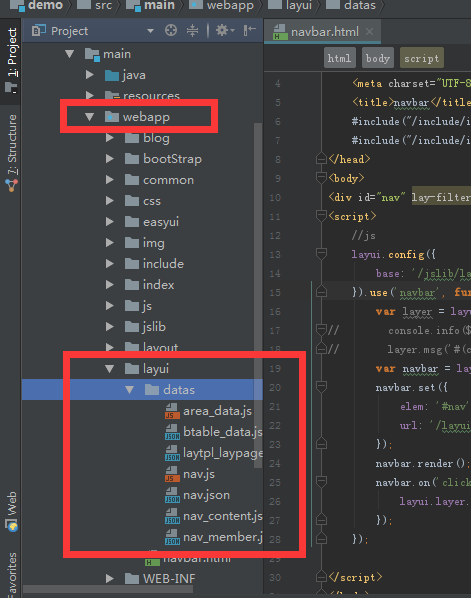Expand the bootStrap folder

pyautogui.click(x=110, y=159)
